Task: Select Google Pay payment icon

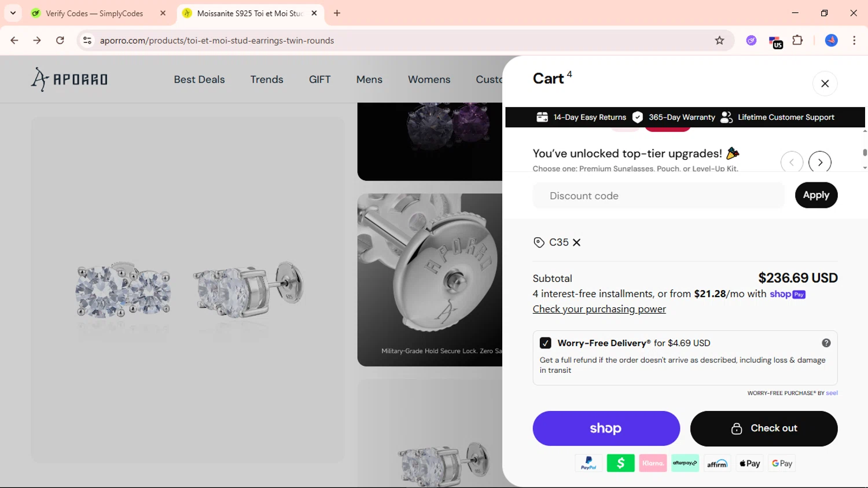Action: point(782,463)
